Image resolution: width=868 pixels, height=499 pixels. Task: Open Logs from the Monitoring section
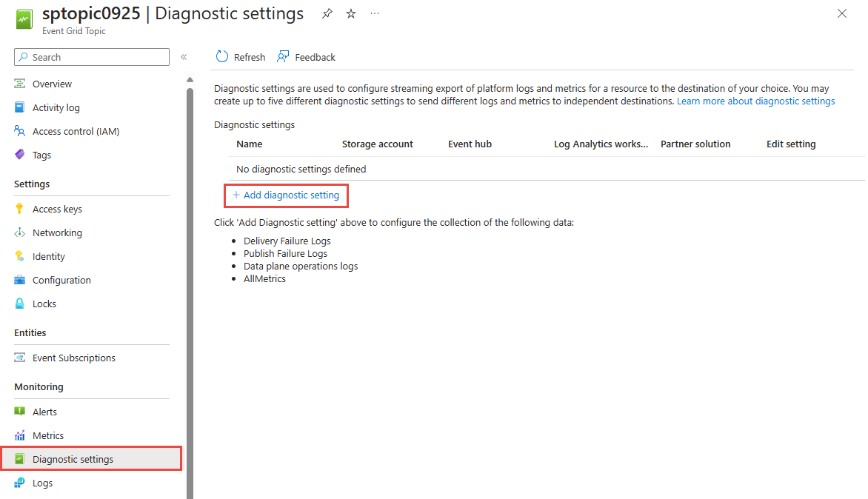[41, 482]
